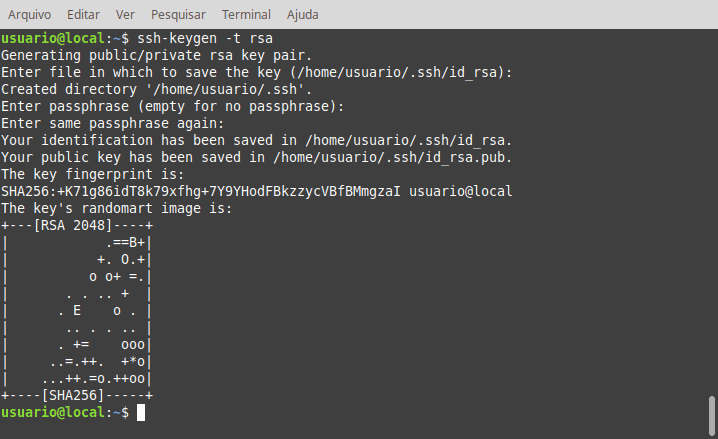The image size is (718, 439).
Task: Click the [SHA256] randomart footer
Action: (77, 396)
